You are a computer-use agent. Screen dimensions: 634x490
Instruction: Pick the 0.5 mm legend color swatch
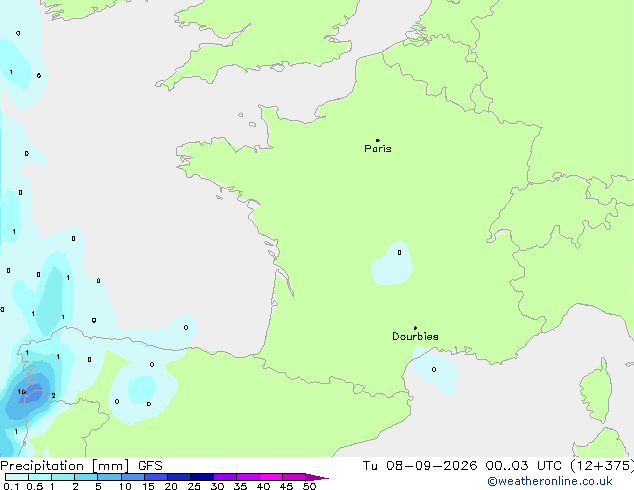tap(40, 477)
